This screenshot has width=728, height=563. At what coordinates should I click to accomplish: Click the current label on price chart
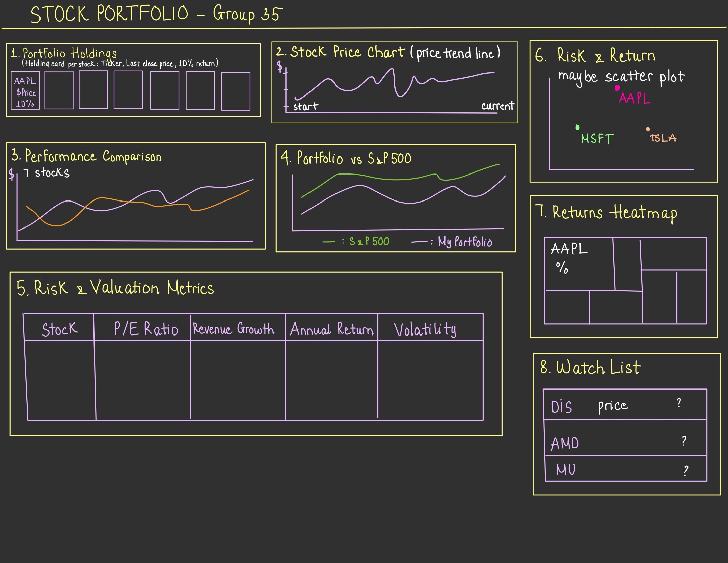(x=497, y=106)
